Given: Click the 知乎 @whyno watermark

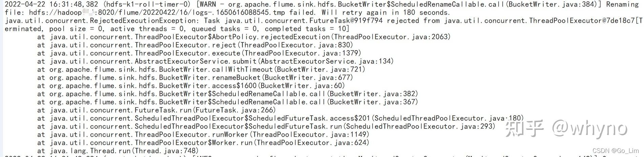Looking at the screenshot, I should [x=566, y=128].
